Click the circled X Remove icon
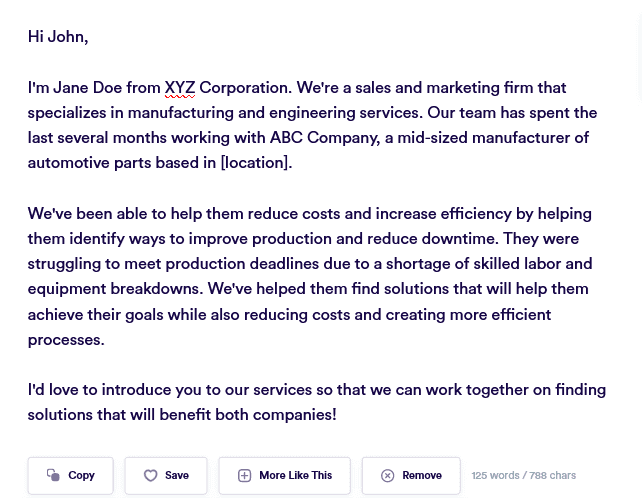Image resolution: width=642 pixels, height=498 pixels. pyautogui.click(x=388, y=476)
